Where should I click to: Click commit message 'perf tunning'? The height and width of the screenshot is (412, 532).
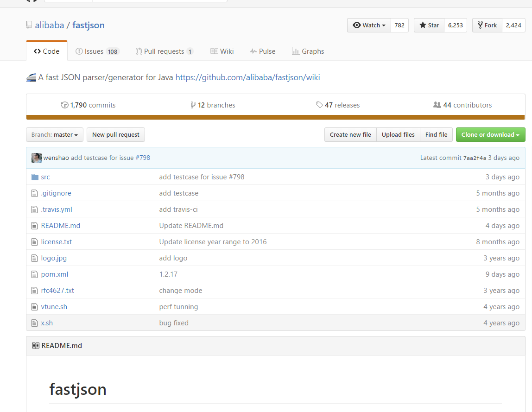click(178, 307)
